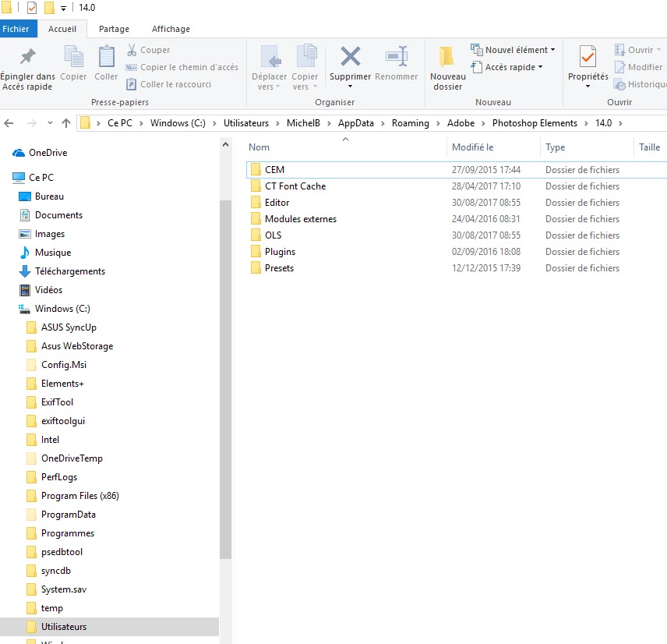Viewport: 667px width, 644px height.
Task: Click AppData in address breadcrumb
Action: pyautogui.click(x=356, y=123)
